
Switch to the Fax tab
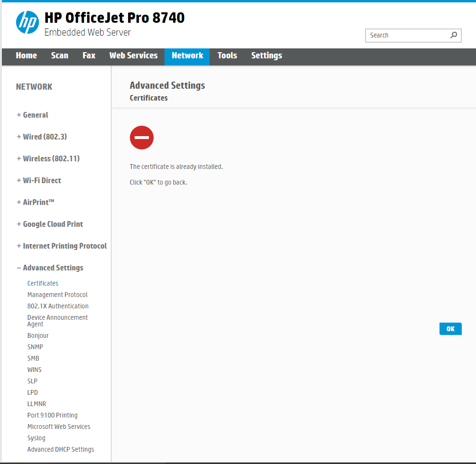[x=89, y=56]
